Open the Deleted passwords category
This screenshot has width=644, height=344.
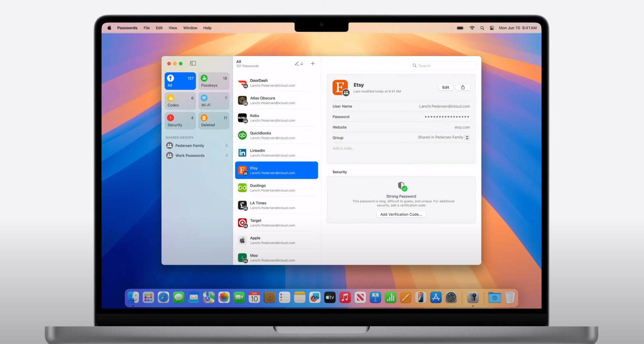(214, 121)
